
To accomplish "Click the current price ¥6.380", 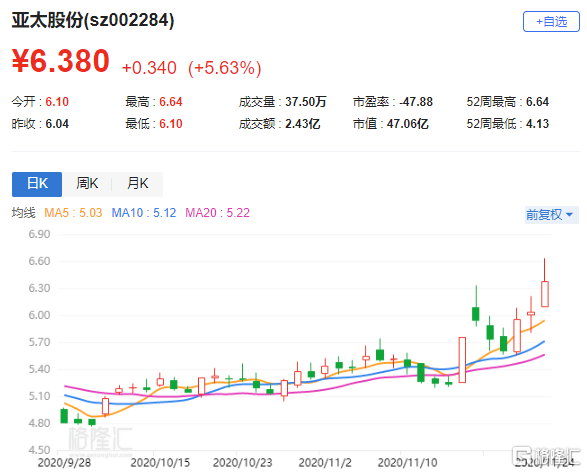I will pos(61,61).
